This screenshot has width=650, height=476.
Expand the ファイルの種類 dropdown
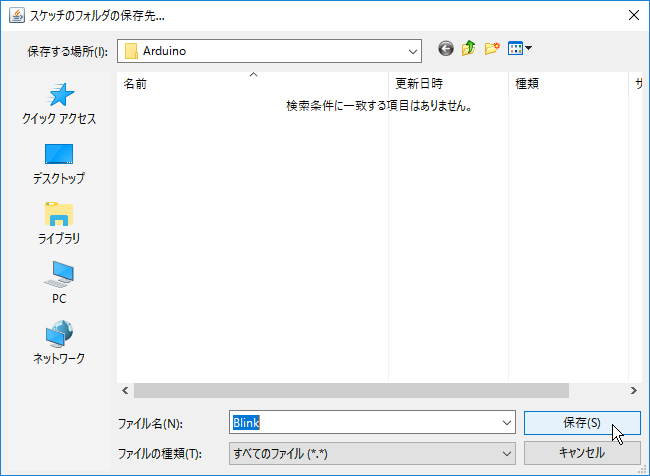point(506,453)
